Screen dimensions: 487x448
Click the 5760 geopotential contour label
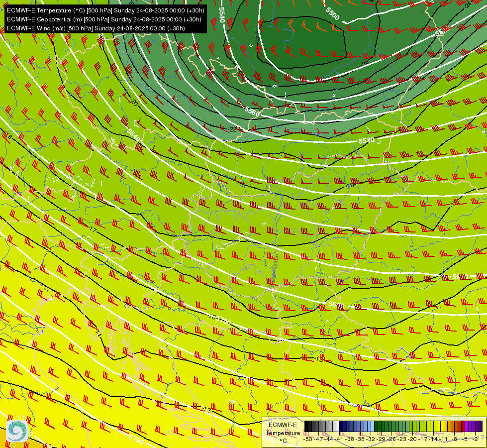[x=136, y=440]
